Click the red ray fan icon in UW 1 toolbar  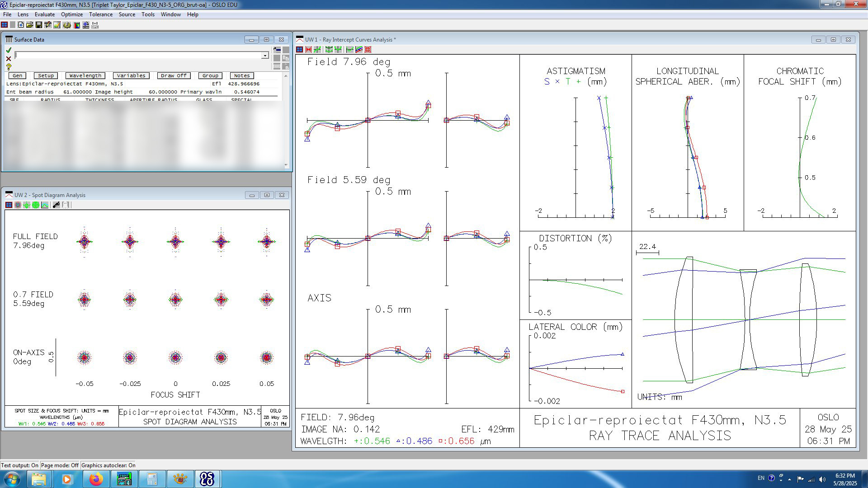[308, 49]
